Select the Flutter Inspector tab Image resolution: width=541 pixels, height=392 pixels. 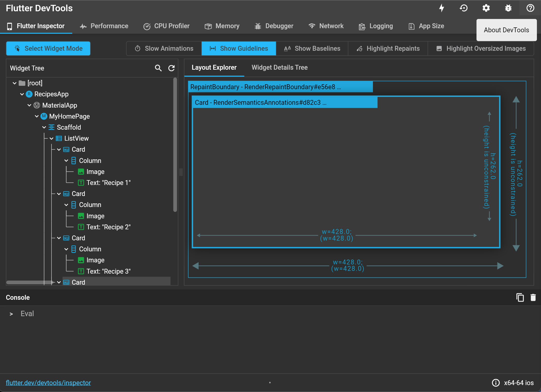tap(36, 26)
